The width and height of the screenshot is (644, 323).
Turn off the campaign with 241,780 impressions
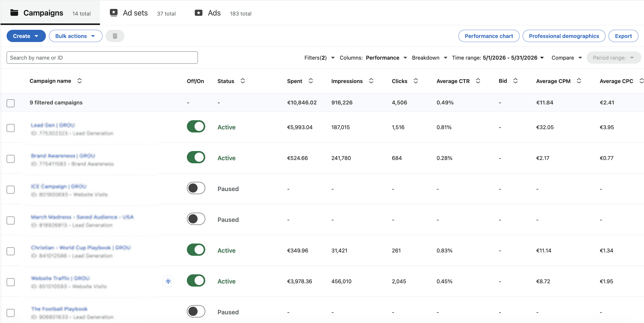[x=196, y=157]
